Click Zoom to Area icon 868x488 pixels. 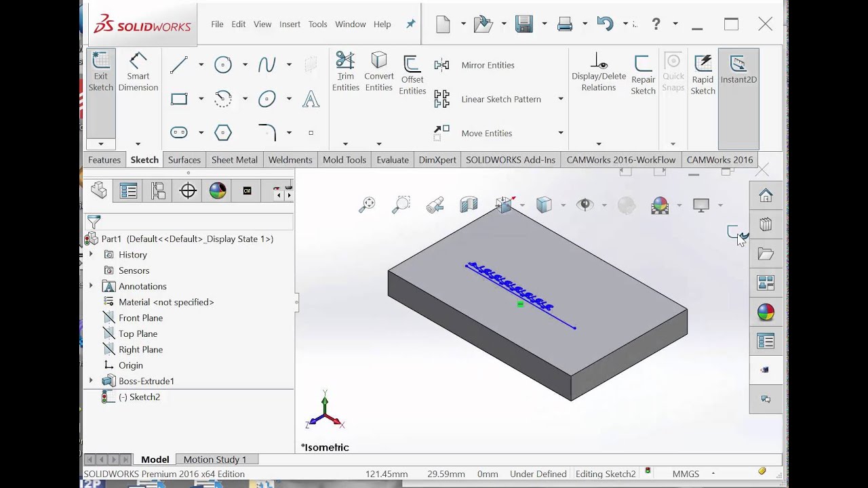[x=401, y=205]
